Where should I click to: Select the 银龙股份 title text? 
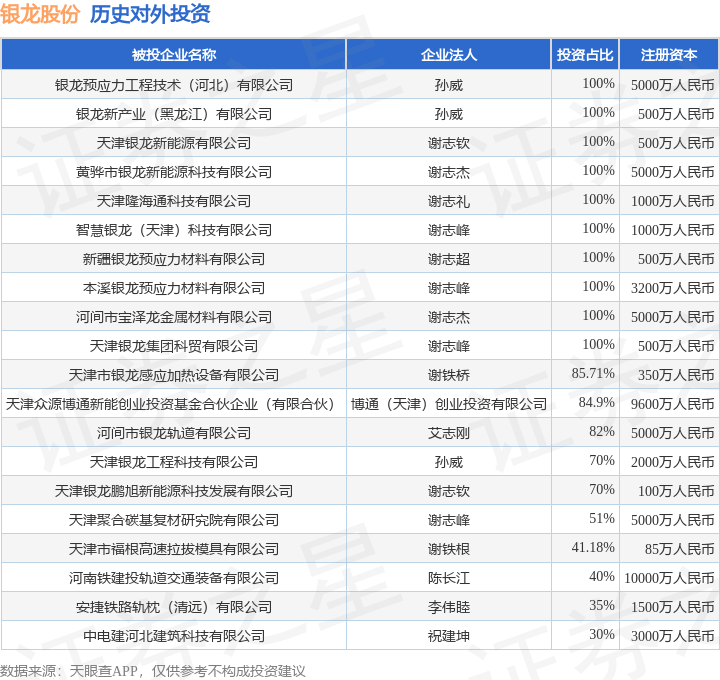[x=40, y=14]
